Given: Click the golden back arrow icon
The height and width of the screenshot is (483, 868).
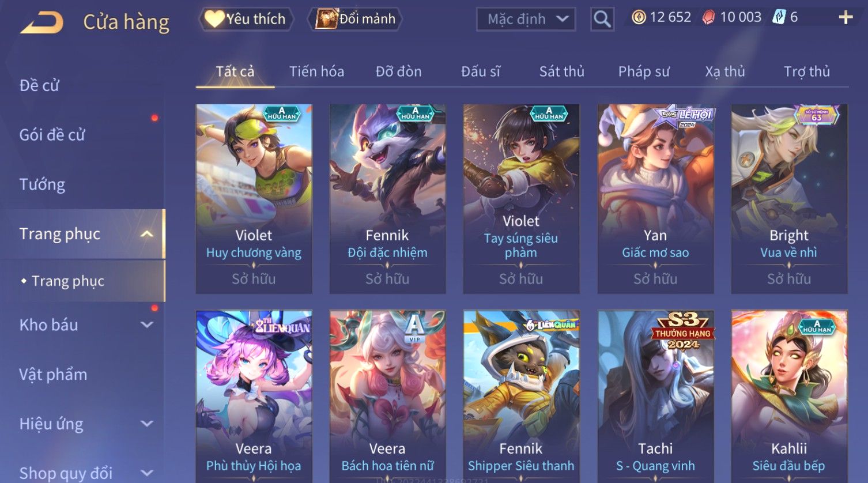Looking at the screenshot, I should 41,22.
